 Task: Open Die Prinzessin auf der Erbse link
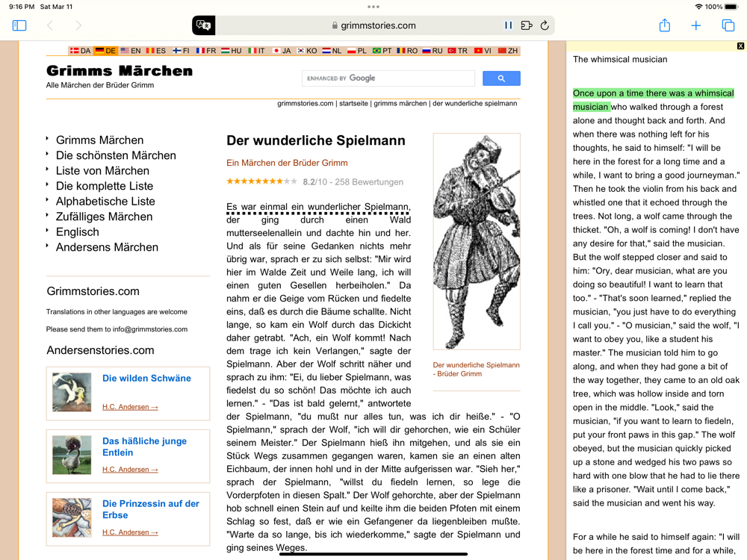(151, 509)
